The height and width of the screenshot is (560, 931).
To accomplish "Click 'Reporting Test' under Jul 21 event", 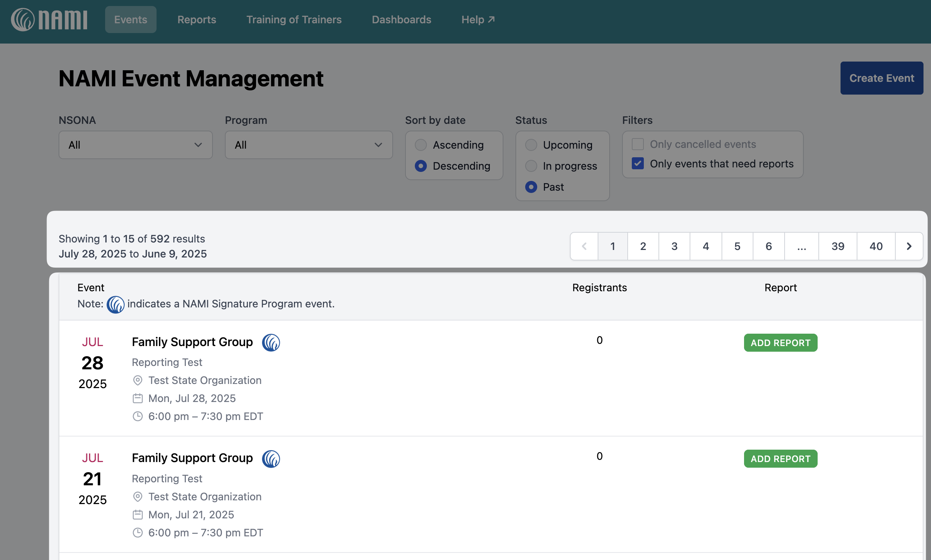I will pyautogui.click(x=167, y=479).
